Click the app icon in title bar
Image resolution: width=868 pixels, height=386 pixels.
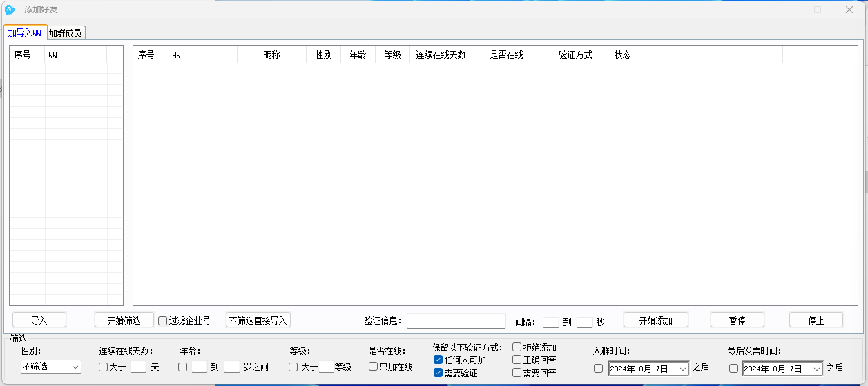(10, 10)
